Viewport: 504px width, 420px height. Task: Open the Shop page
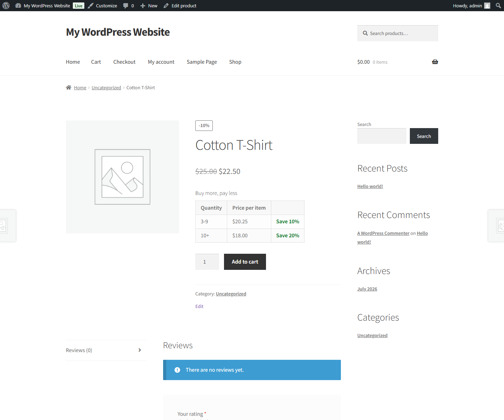tap(235, 62)
